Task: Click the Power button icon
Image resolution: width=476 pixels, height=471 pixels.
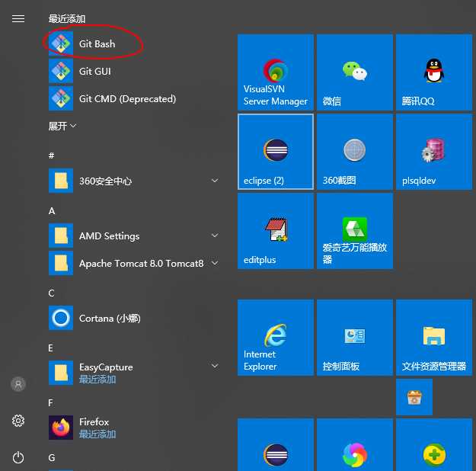Action: 18,457
